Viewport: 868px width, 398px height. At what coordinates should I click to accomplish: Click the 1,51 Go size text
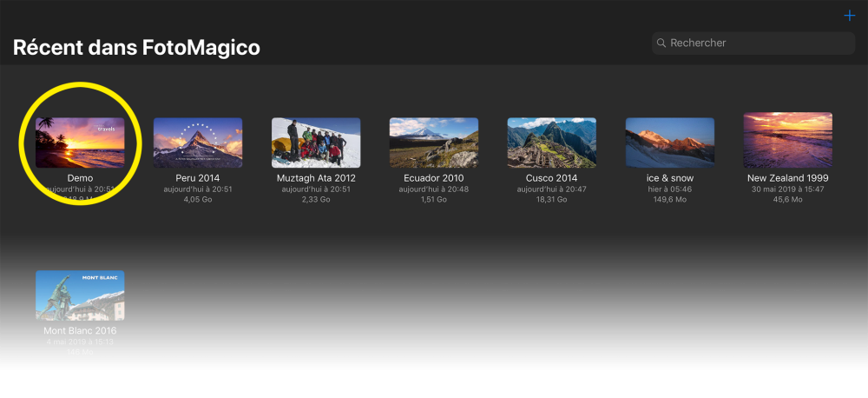(434, 200)
